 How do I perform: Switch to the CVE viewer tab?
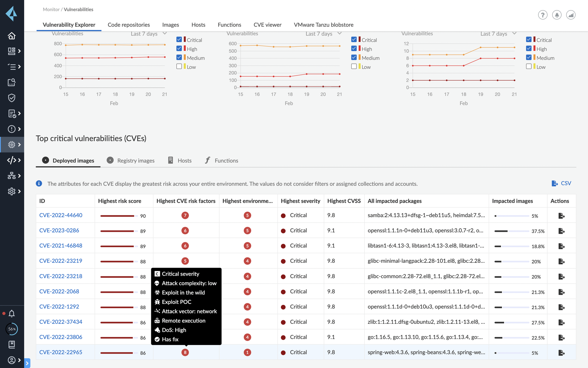[267, 25]
